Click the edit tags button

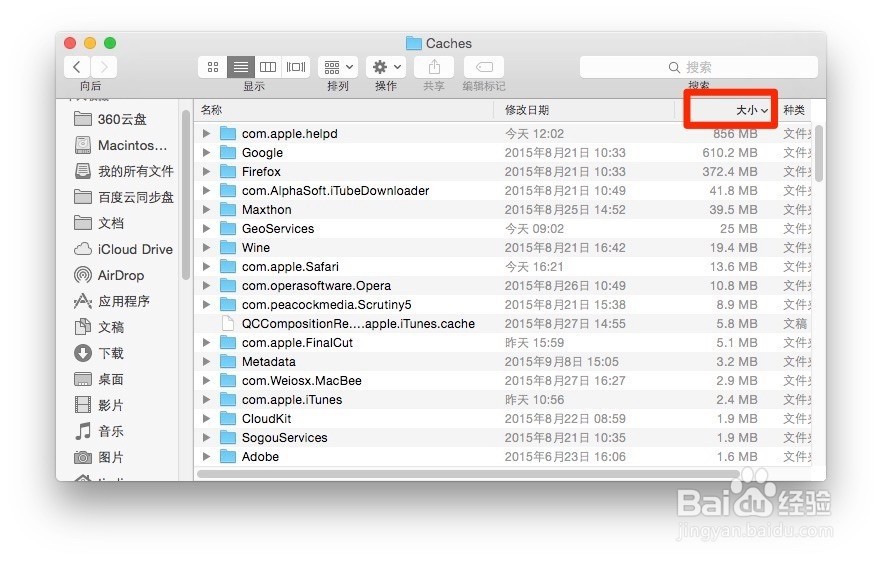[x=484, y=67]
